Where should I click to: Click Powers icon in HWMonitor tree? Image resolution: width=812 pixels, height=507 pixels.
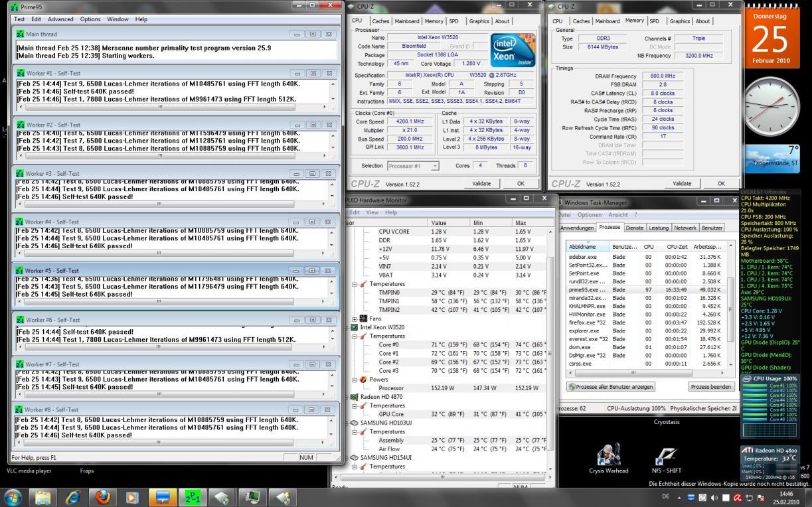(x=364, y=380)
